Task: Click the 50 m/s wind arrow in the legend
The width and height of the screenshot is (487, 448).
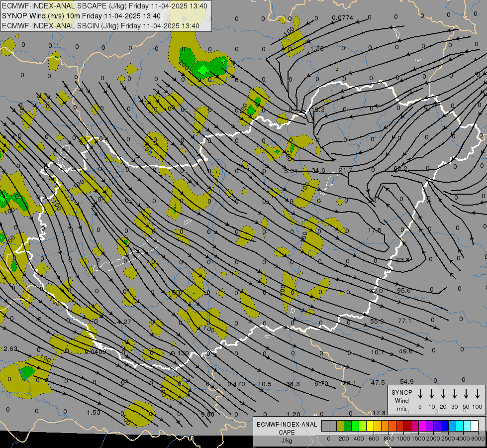Action: 466,394
